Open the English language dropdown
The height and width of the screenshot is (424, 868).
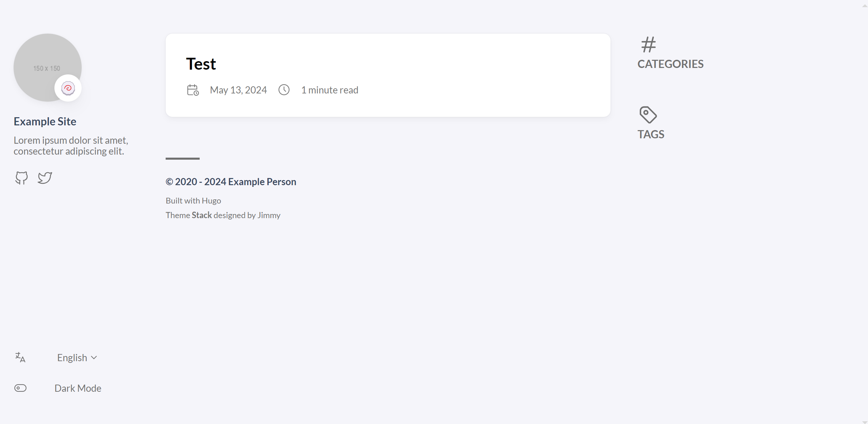[x=72, y=358]
